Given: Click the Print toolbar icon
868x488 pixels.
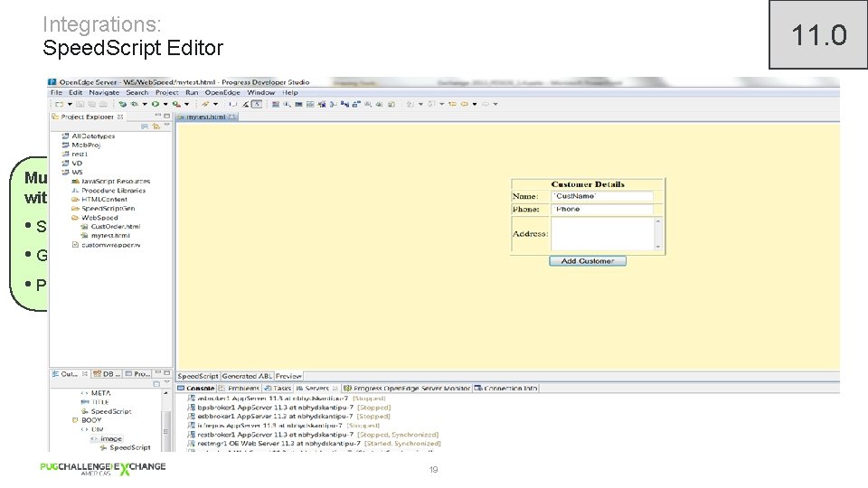Looking at the screenshot, I should (x=103, y=104).
